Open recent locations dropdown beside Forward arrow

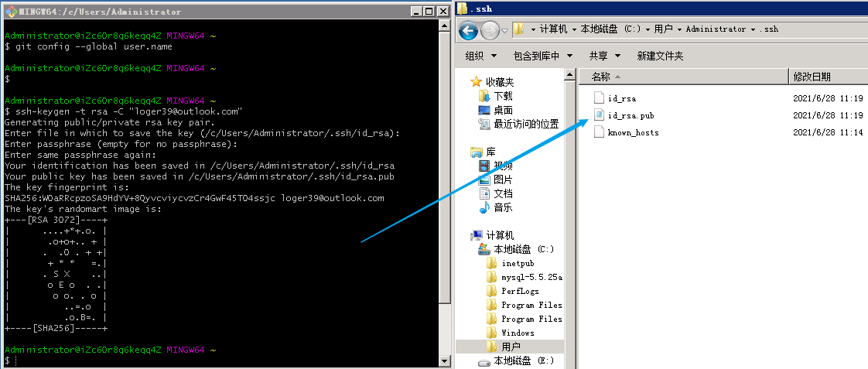505,31
